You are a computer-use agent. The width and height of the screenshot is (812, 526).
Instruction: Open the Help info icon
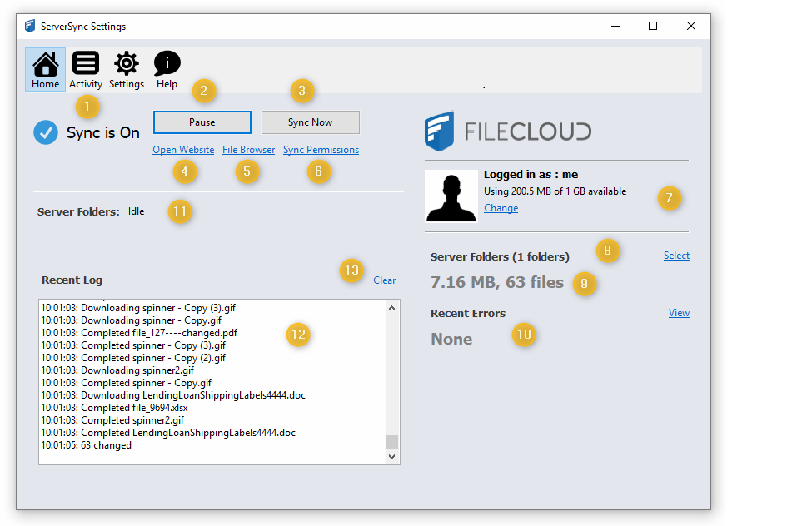click(x=167, y=69)
